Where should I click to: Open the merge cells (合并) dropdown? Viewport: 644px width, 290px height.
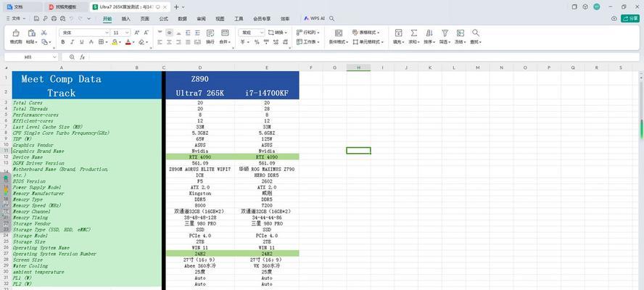point(224,42)
